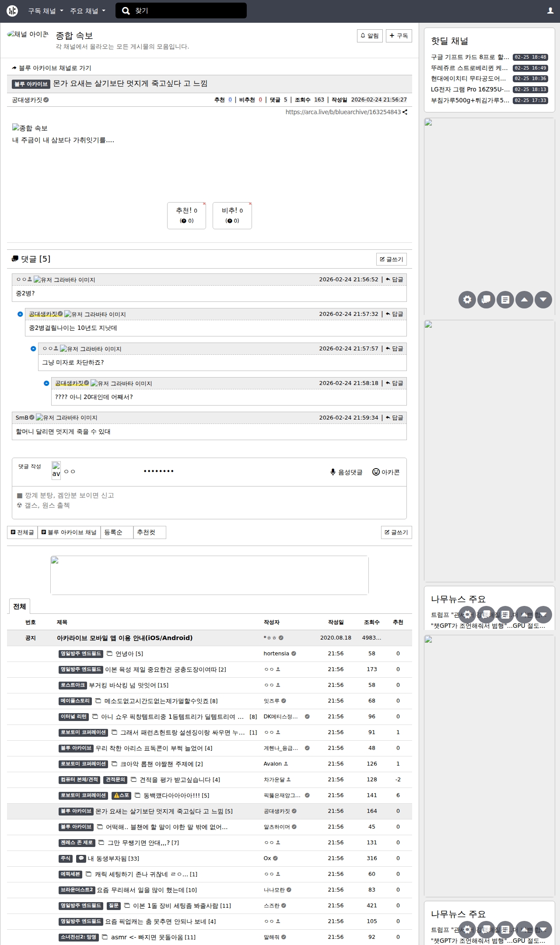This screenshot has height=945, width=560.
Task: Open the post 부거킹 바삭킹 넘 맛잇어 [15]
Action: (x=129, y=686)
